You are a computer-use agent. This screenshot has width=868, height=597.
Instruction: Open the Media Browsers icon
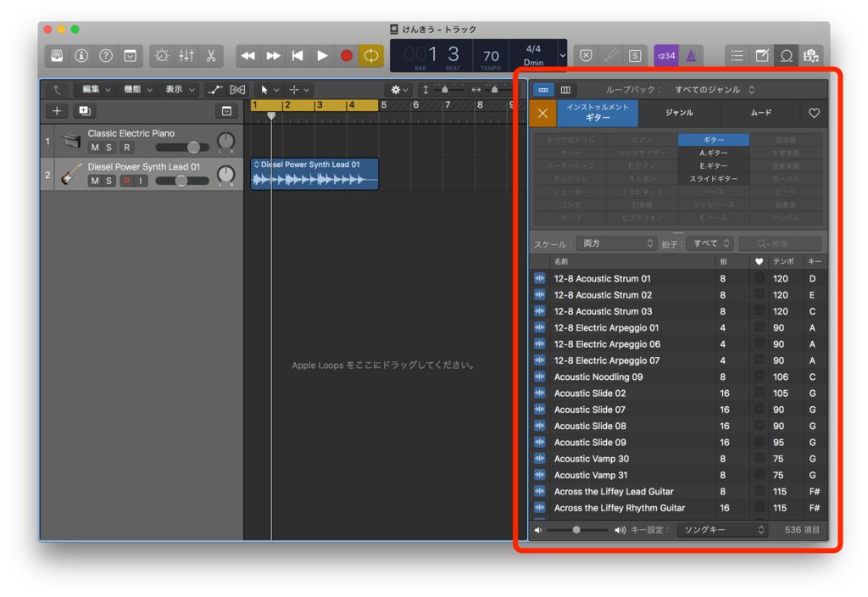coord(810,56)
